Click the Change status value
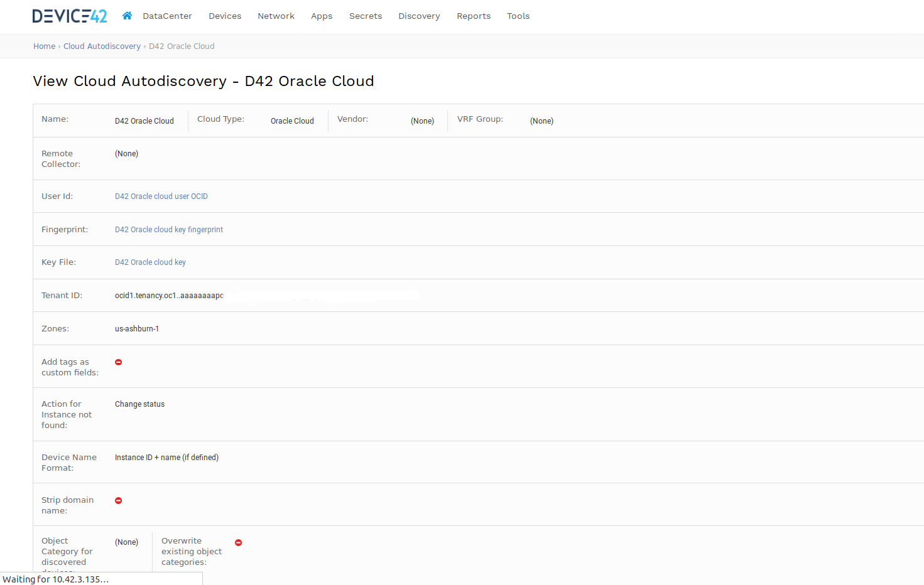Screen dimensions: 924x585 (x=139, y=404)
